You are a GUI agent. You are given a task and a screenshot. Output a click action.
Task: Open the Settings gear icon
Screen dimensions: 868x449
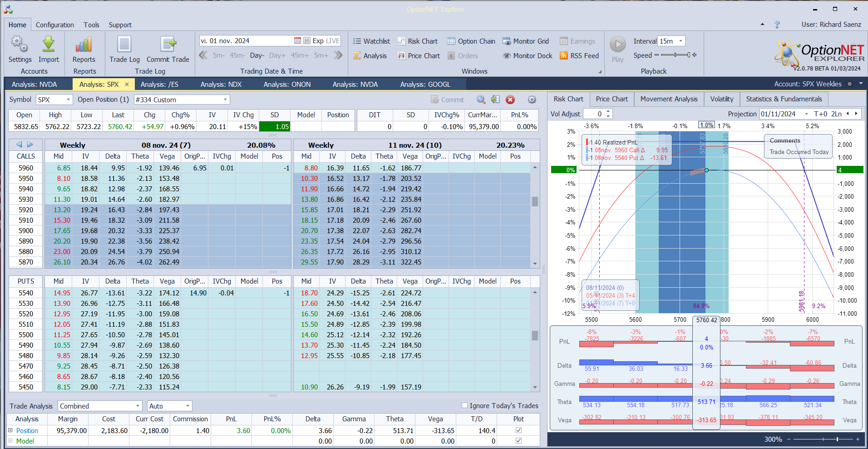pos(20,45)
